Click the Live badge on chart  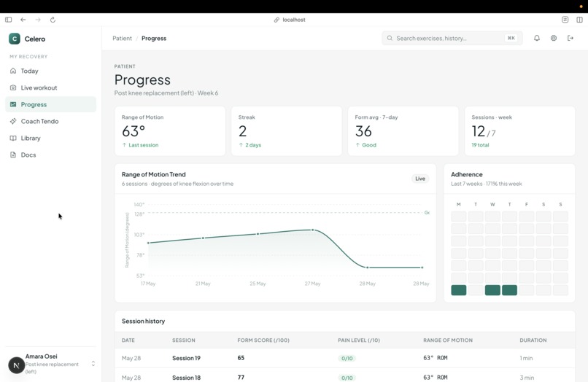pos(420,179)
